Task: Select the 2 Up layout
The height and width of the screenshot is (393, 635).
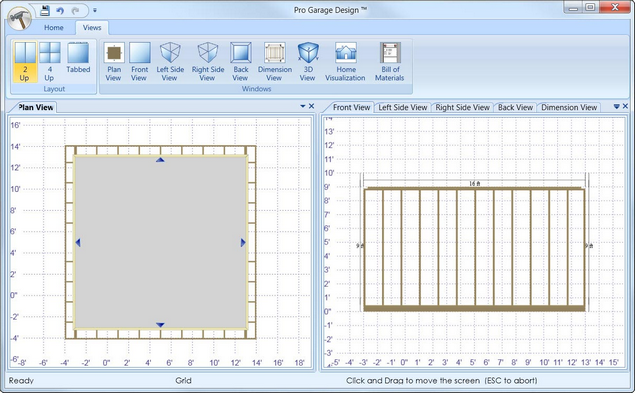Action: (25, 62)
